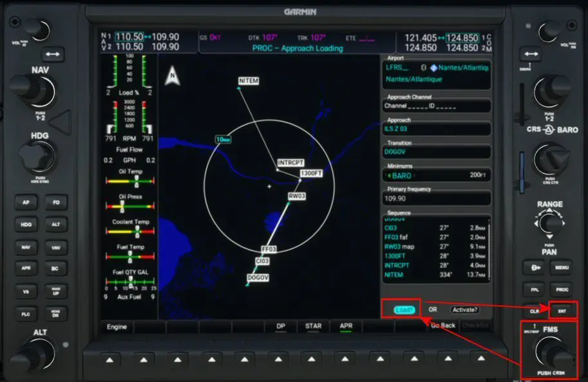
Task: Click the softkey arrow below Go Back
Action: tap(448, 359)
